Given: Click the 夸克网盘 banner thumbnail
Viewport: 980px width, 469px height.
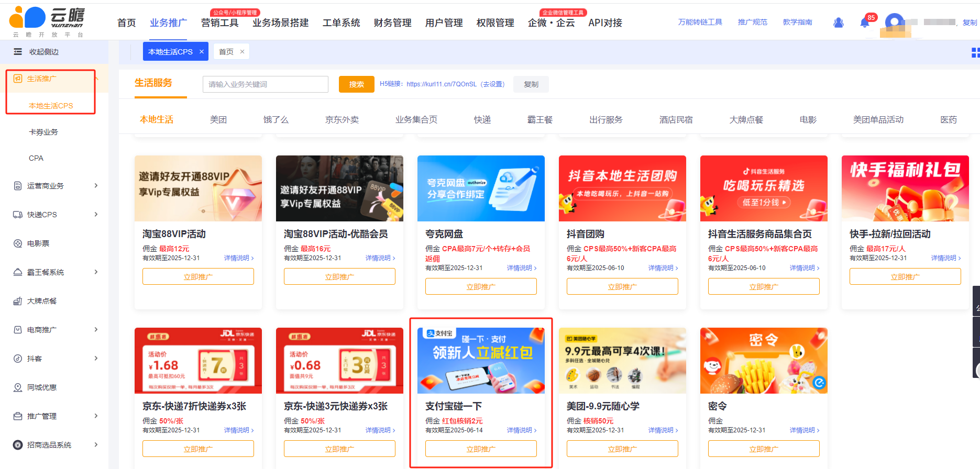Looking at the screenshot, I should (481, 188).
